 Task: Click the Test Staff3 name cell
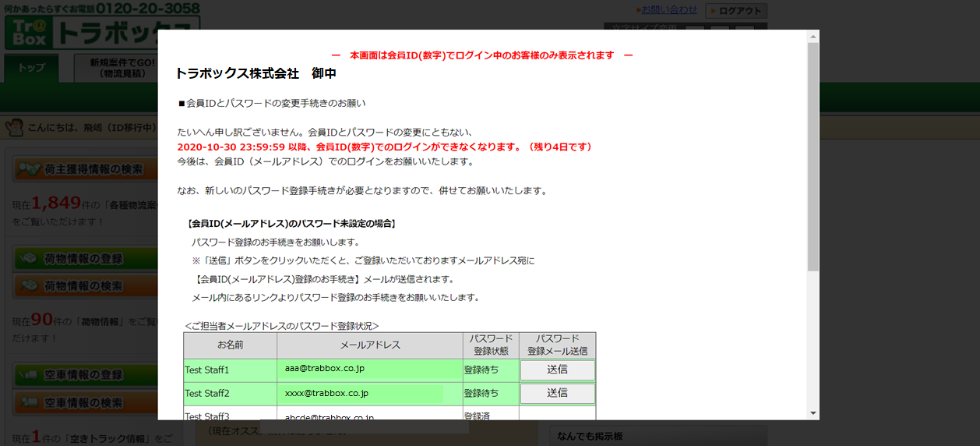coord(230,413)
